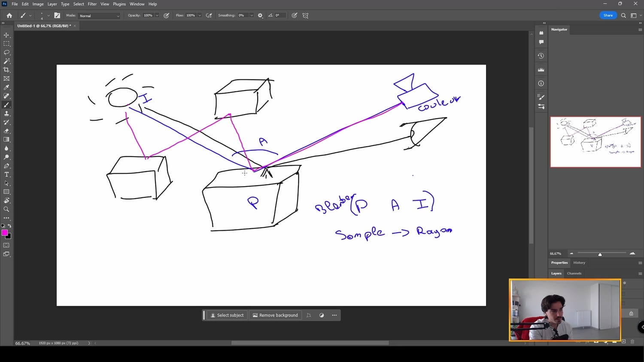
Task: Enable airbrush-style build-up effects
Action: pyautogui.click(x=209, y=15)
